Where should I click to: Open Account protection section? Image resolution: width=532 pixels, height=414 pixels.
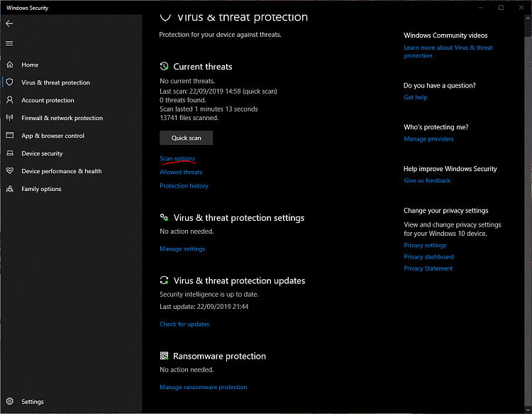click(x=48, y=100)
